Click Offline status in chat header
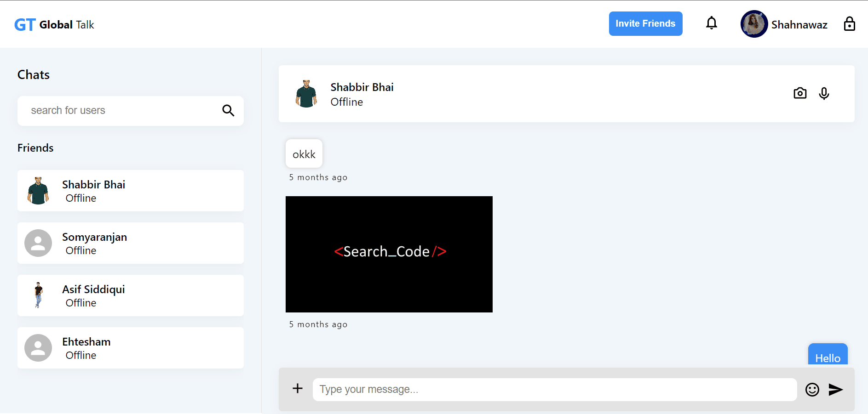 (347, 102)
